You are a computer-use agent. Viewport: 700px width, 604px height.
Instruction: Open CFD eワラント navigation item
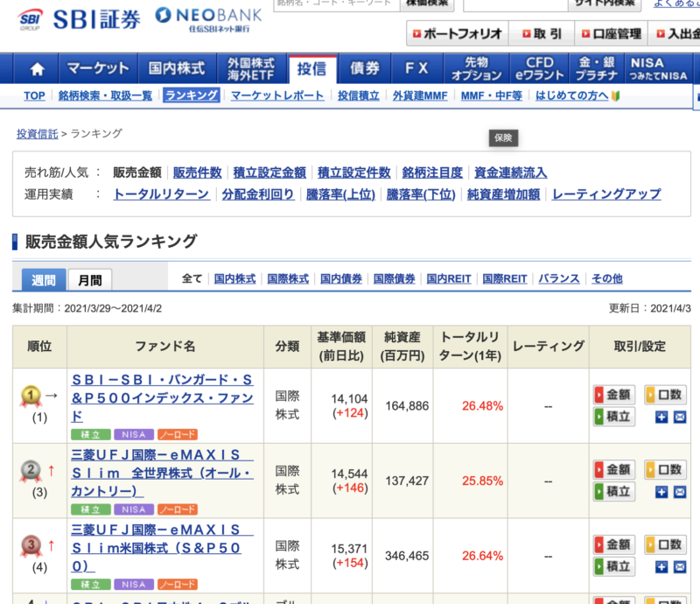[x=539, y=69]
